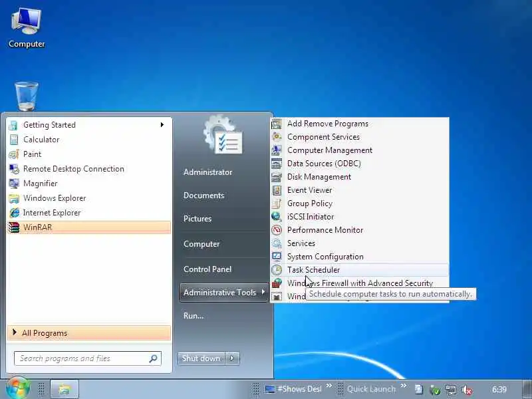The height and width of the screenshot is (399, 532).
Task: Click the Computer Management icon
Action: point(277,150)
